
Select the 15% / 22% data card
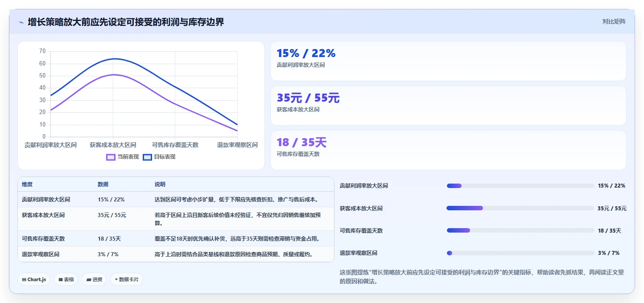[448, 61]
